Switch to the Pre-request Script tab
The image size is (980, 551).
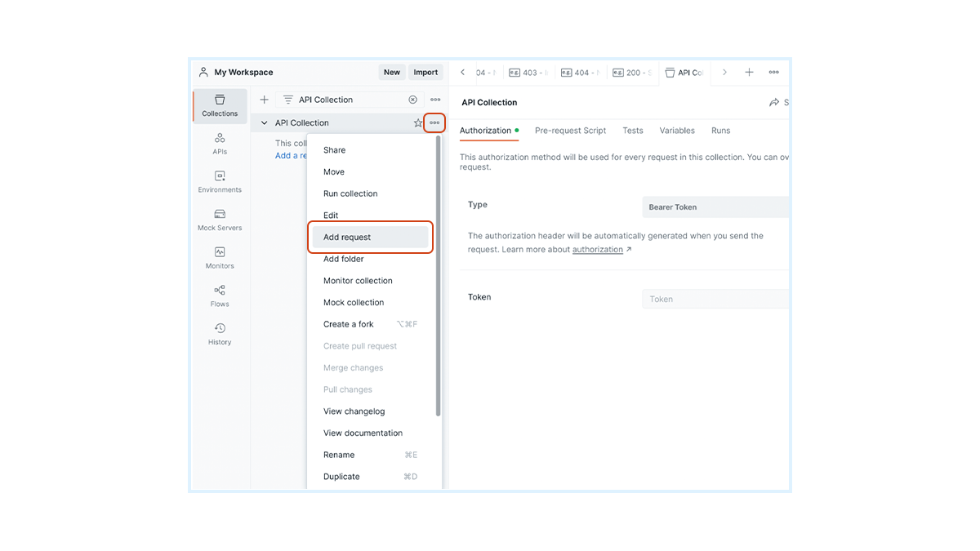(x=570, y=131)
